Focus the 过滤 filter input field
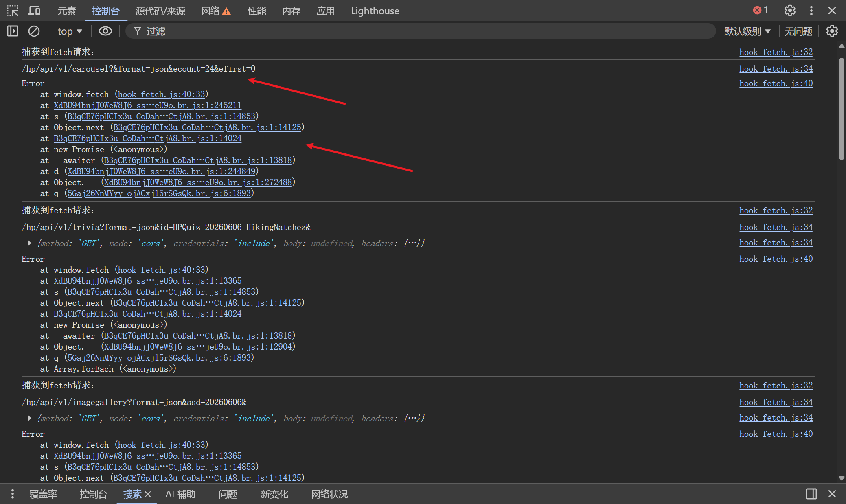The height and width of the screenshot is (504, 846). point(420,31)
